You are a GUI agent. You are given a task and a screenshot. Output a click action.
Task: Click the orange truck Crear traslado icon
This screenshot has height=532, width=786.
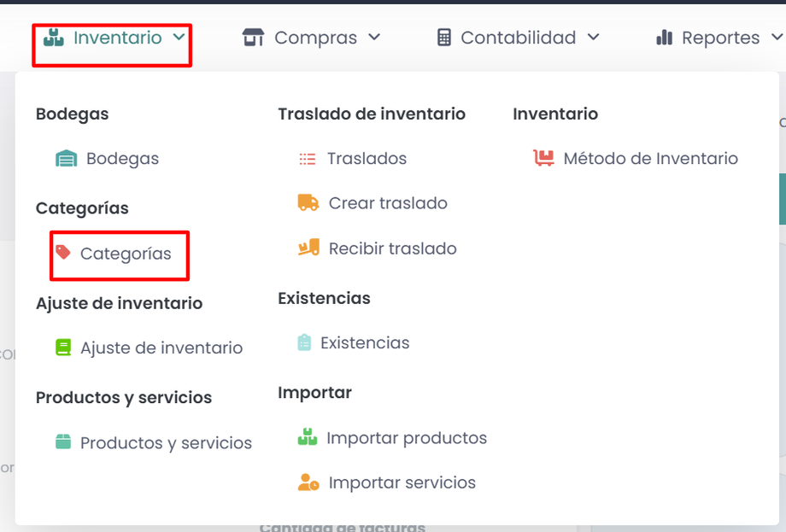[x=308, y=203]
